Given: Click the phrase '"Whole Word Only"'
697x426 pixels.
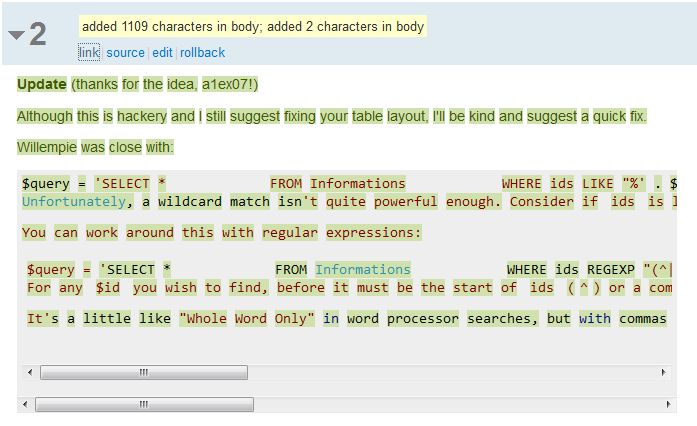Looking at the screenshot, I should pyautogui.click(x=247, y=318).
